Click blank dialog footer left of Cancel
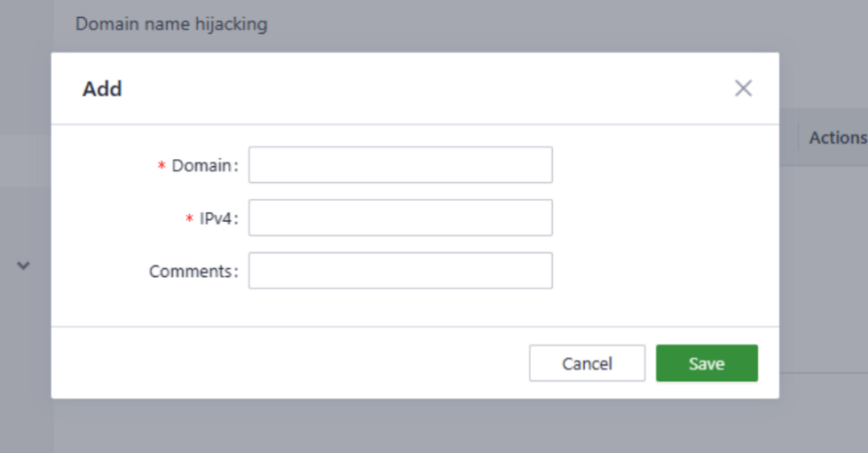 point(284,363)
